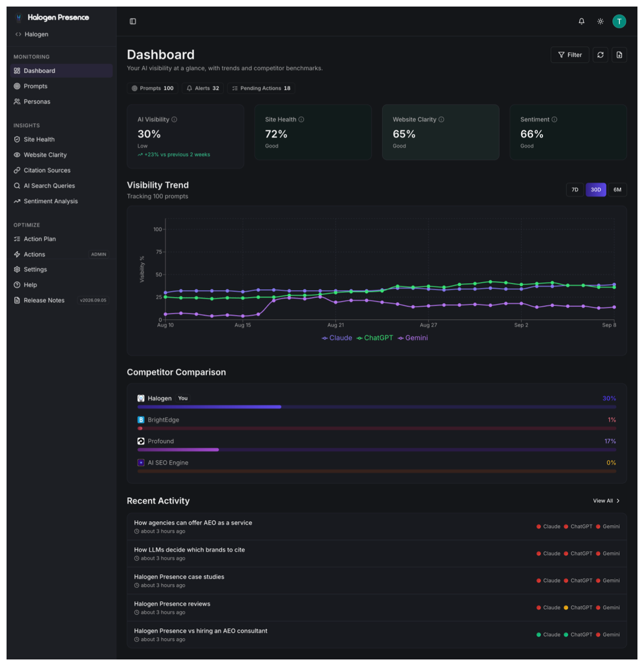
Task: Click version label v2026.09.05
Action: coord(93,300)
